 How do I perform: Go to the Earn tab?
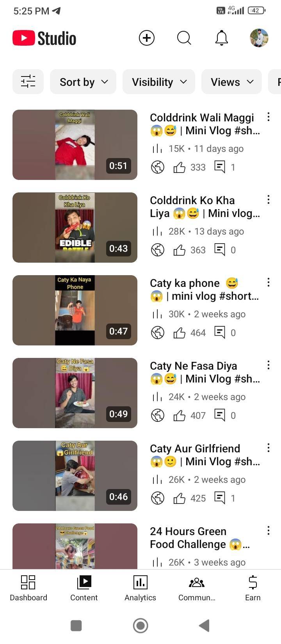[x=253, y=589]
